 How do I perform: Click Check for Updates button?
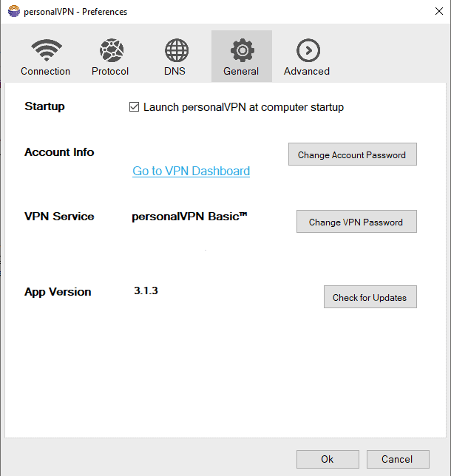point(370,296)
